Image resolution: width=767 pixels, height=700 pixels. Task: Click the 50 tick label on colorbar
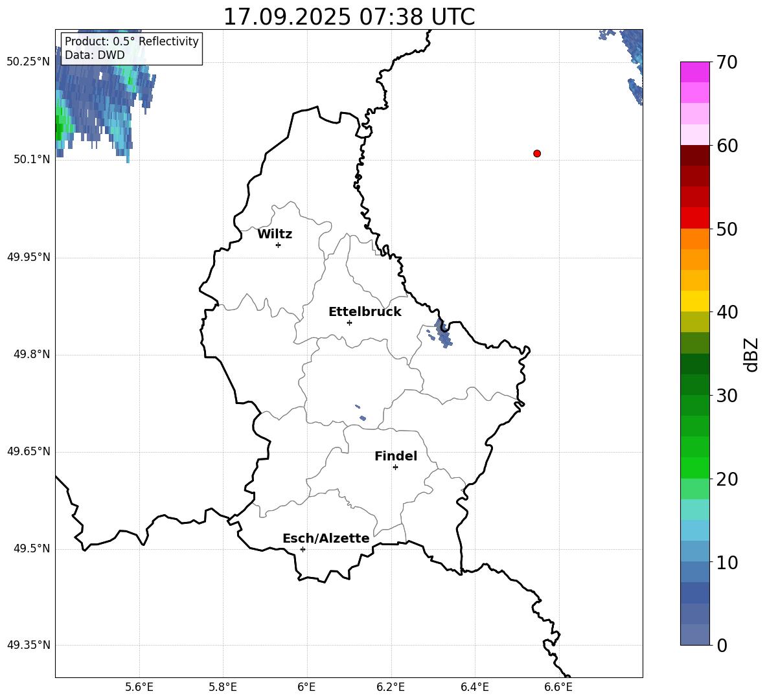(726, 229)
